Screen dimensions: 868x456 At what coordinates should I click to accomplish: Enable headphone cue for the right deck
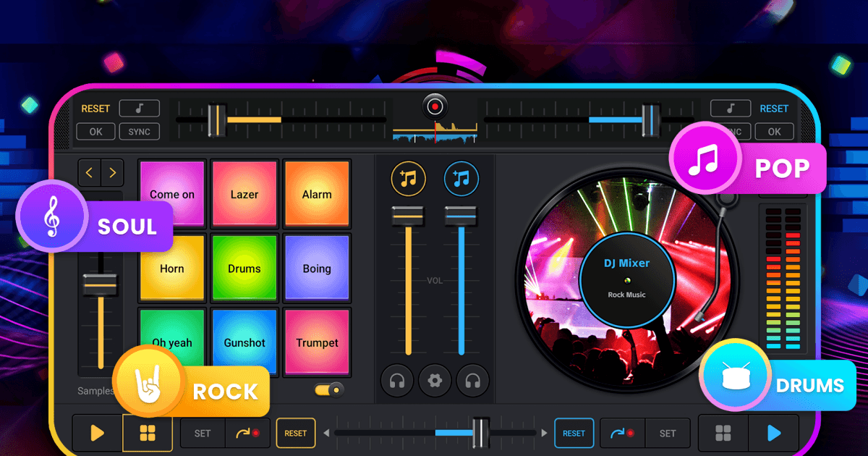472,380
